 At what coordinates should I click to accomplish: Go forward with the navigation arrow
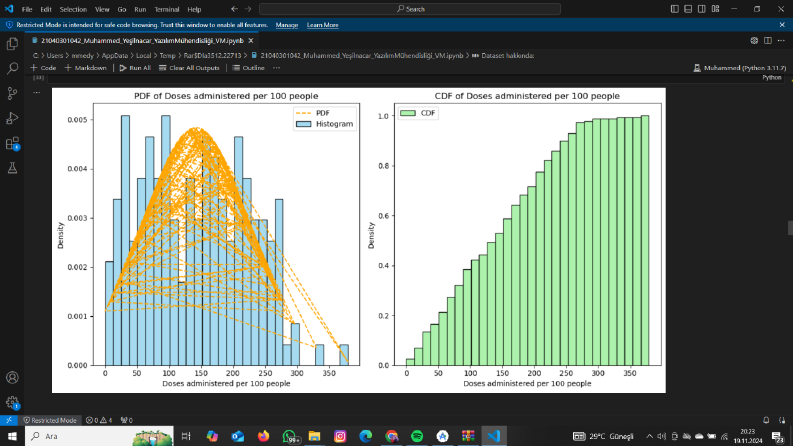point(248,9)
